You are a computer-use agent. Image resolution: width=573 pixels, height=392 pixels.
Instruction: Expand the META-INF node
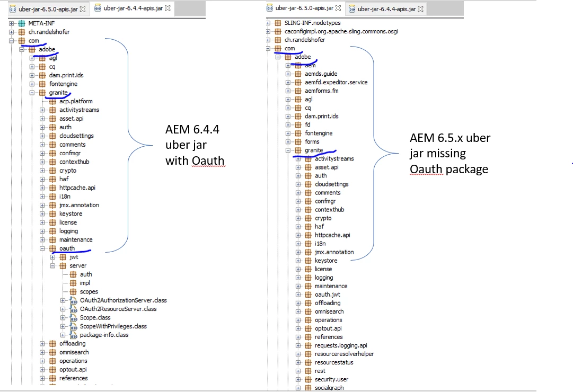[11, 23]
